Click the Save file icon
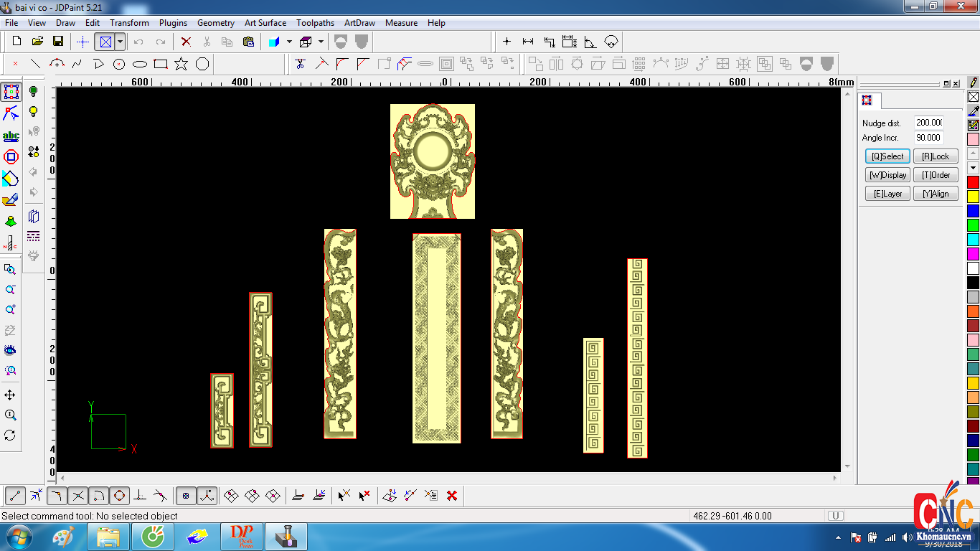Image resolution: width=980 pixels, height=551 pixels. coord(58,42)
